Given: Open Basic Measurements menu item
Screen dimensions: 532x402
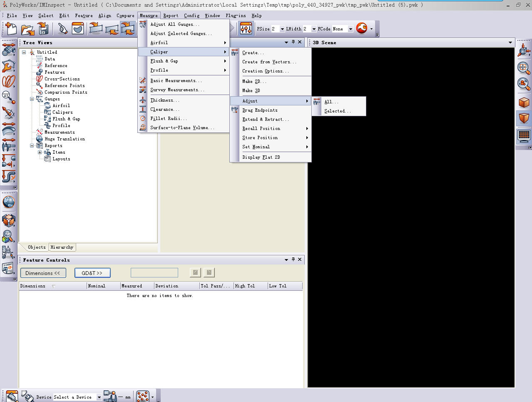Looking at the screenshot, I should [184, 80].
